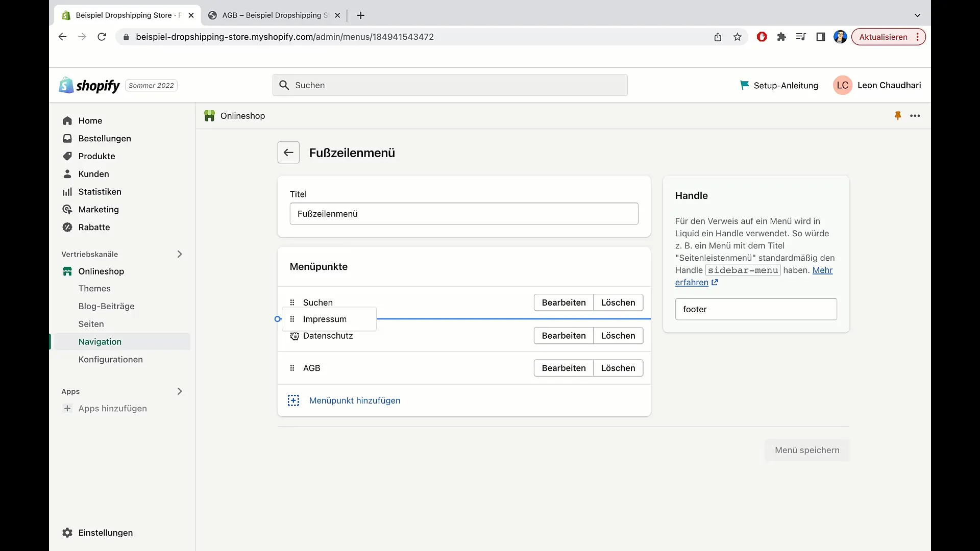
Task: Close the AGB tab
Action: click(337, 15)
